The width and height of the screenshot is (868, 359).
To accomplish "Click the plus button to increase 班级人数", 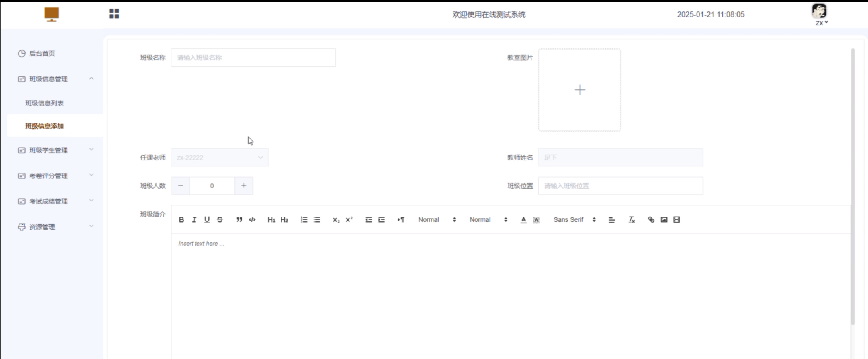I will click(x=243, y=186).
